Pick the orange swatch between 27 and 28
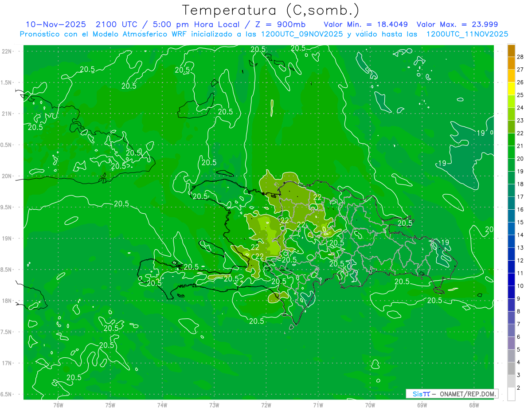 pos(511,63)
